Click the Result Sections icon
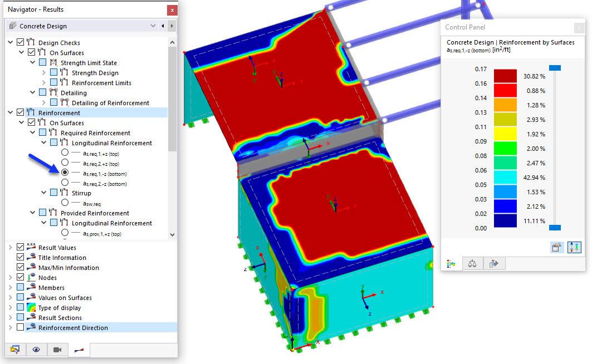The height and width of the screenshot is (364, 592). click(x=31, y=317)
